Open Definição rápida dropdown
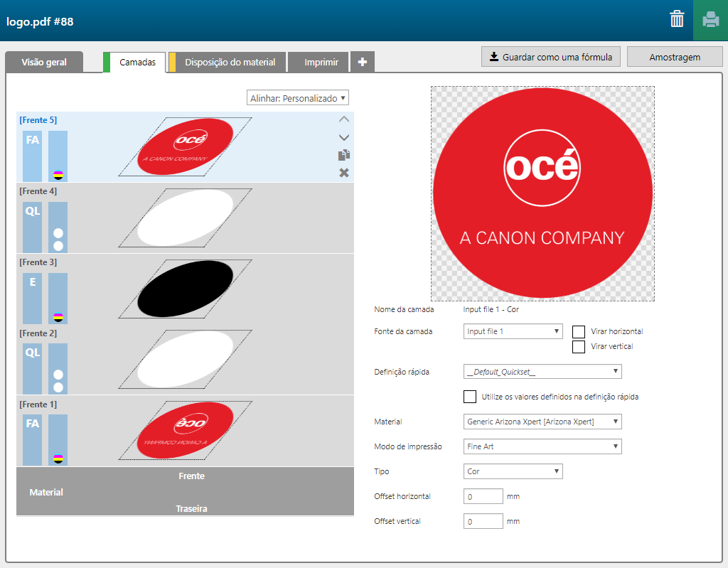 click(542, 372)
